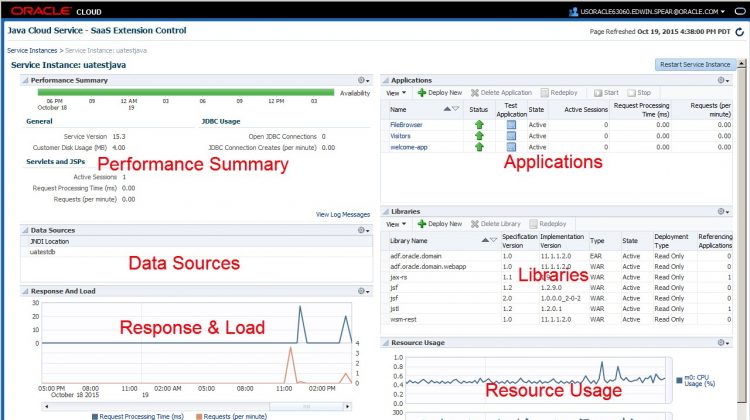Select the adf.oracle.domain.webapp library row
This screenshot has width=750, height=420.
[559, 266]
